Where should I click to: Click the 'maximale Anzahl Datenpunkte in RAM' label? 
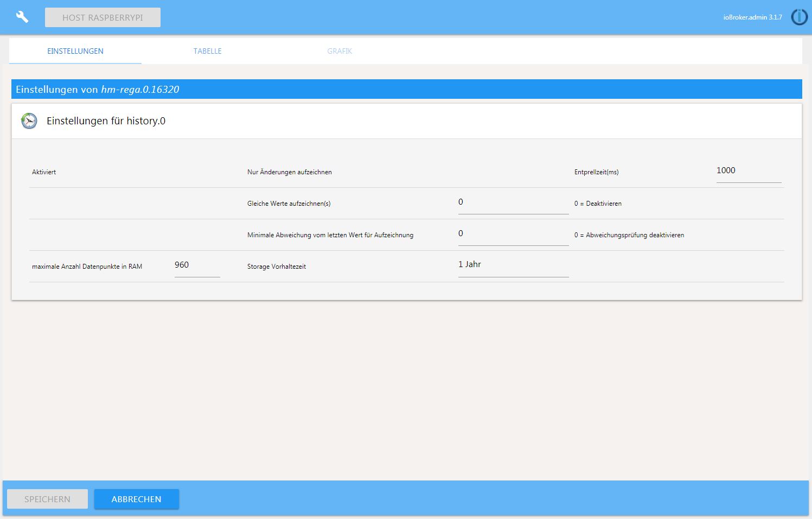tap(87, 267)
